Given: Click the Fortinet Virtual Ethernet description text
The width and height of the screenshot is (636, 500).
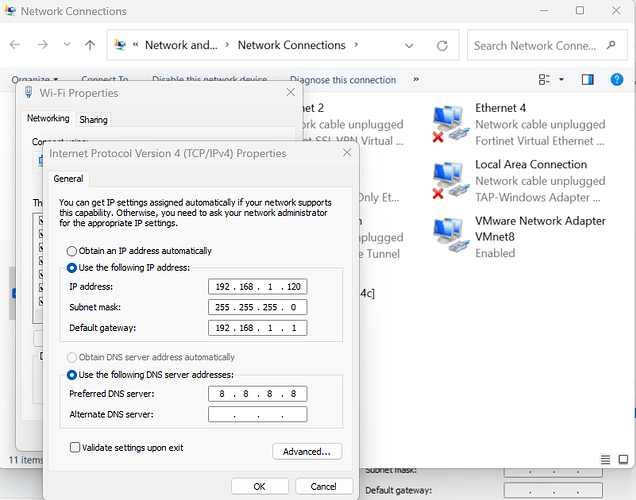Looking at the screenshot, I should [x=539, y=141].
